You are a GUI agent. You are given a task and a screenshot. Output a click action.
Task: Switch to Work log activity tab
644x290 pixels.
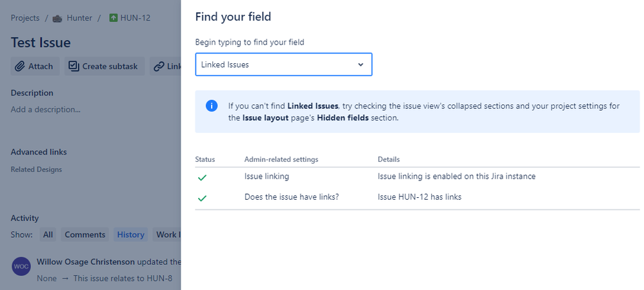coord(166,235)
